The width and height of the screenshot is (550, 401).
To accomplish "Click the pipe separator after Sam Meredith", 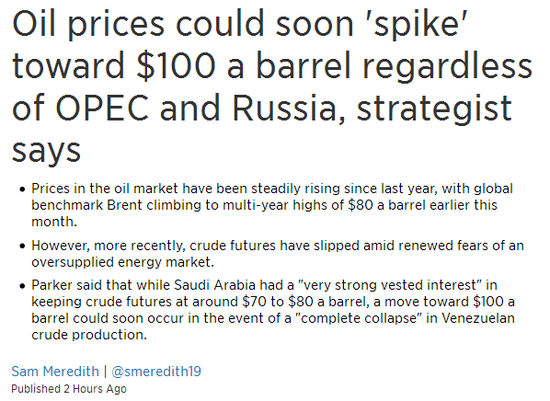I will coord(105,371).
